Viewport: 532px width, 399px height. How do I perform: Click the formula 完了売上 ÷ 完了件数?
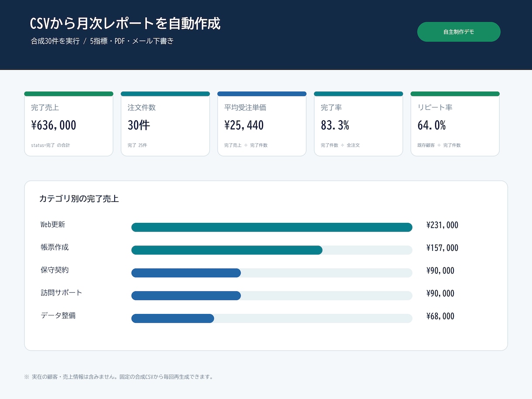point(246,145)
